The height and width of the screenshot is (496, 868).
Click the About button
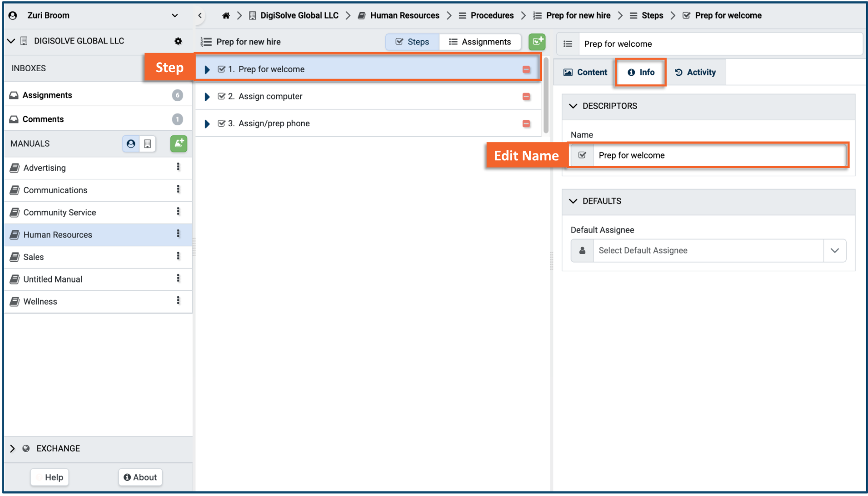click(140, 478)
